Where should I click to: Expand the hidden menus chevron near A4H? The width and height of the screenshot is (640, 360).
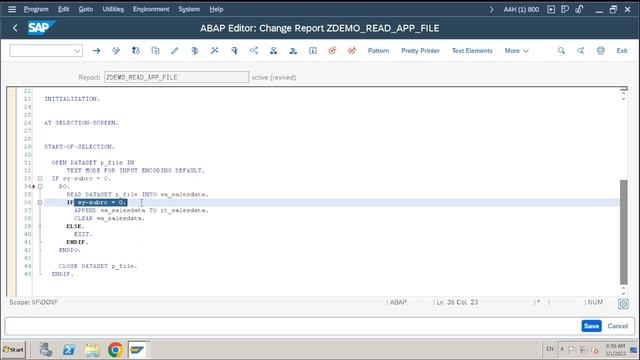(491, 9)
